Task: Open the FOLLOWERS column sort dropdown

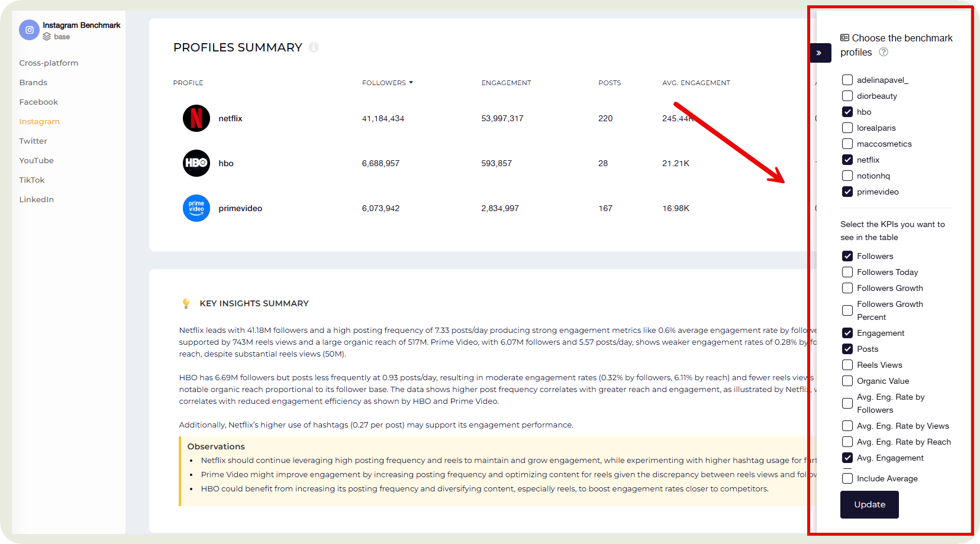Action: click(x=412, y=82)
